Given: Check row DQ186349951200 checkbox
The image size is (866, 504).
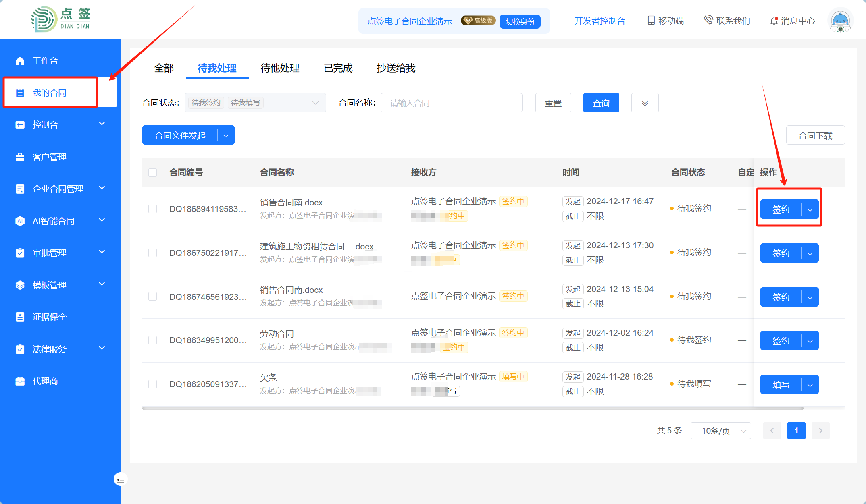Looking at the screenshot, I should pyautogui.click(x=153, y=340).
